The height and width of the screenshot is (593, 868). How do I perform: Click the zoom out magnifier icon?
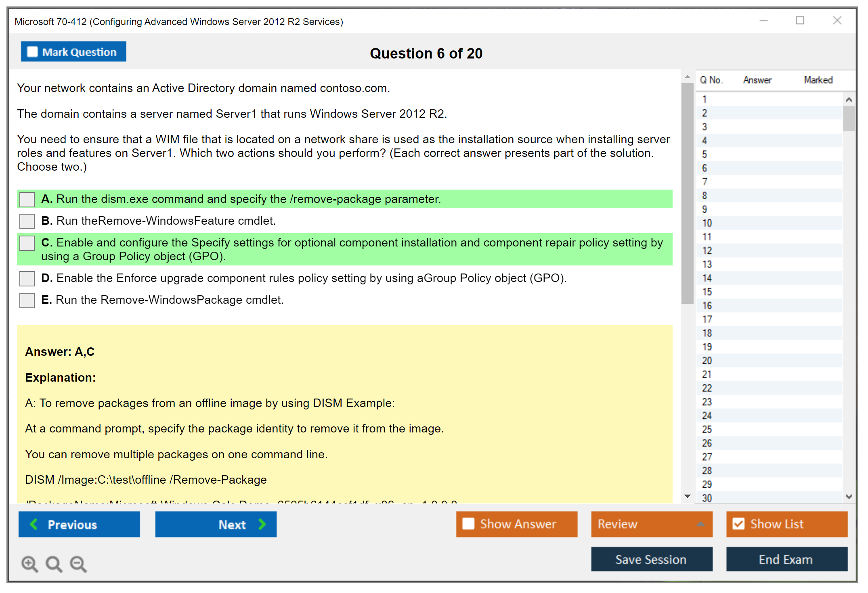pyautogui.click(x=78, y=564)
